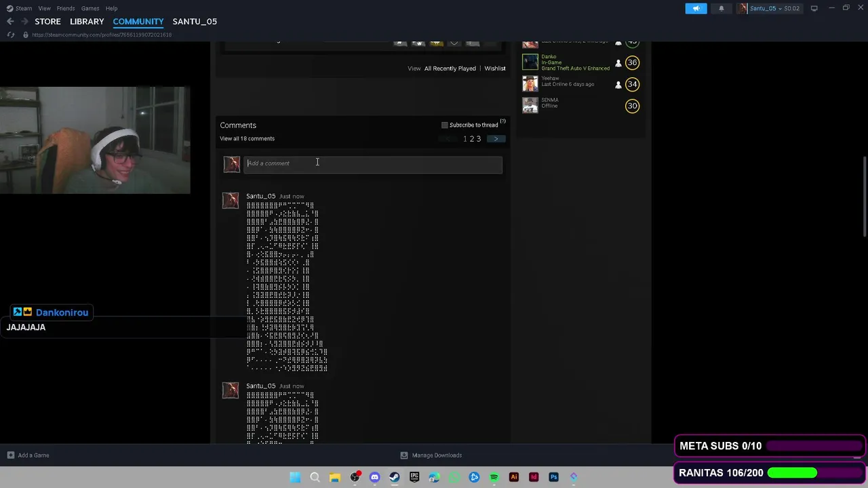Open avatar on the second comment
The image size is (868, 488).
click(231, 390)
